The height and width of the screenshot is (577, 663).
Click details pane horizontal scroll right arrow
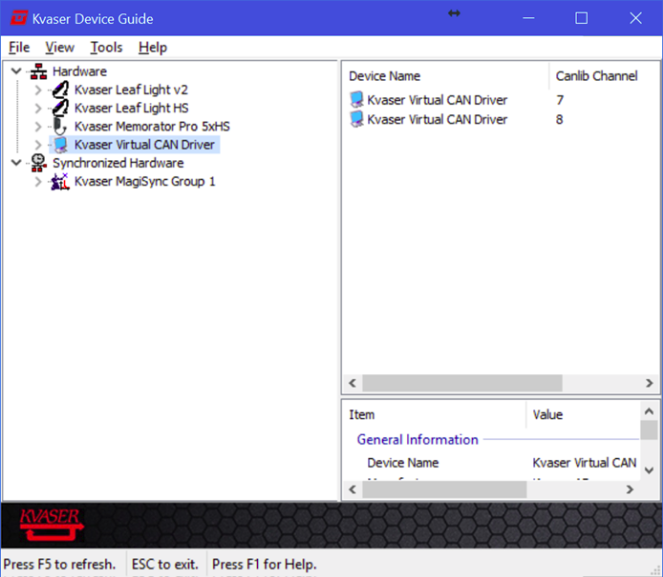coord(630,489)
